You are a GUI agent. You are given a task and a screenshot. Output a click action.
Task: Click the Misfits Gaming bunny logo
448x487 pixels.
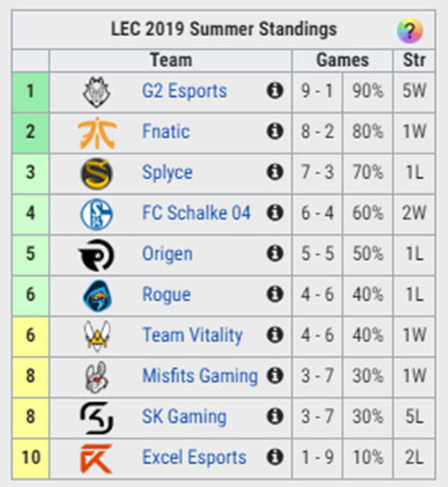(x=97, y=376)
